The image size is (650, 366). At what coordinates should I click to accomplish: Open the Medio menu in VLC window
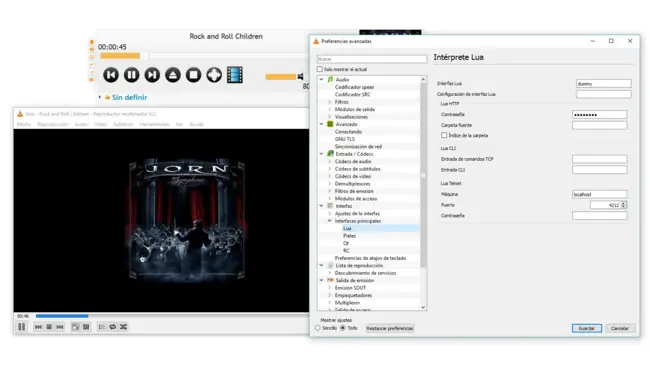[x=24, y=124]
